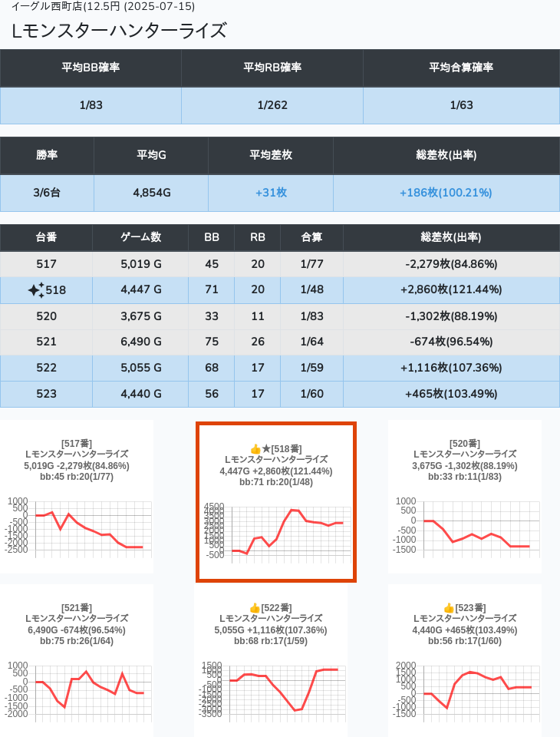Screen dimensions: 560x737
Task: Click the 6,490 G game count cell
Action: (140, 342)
